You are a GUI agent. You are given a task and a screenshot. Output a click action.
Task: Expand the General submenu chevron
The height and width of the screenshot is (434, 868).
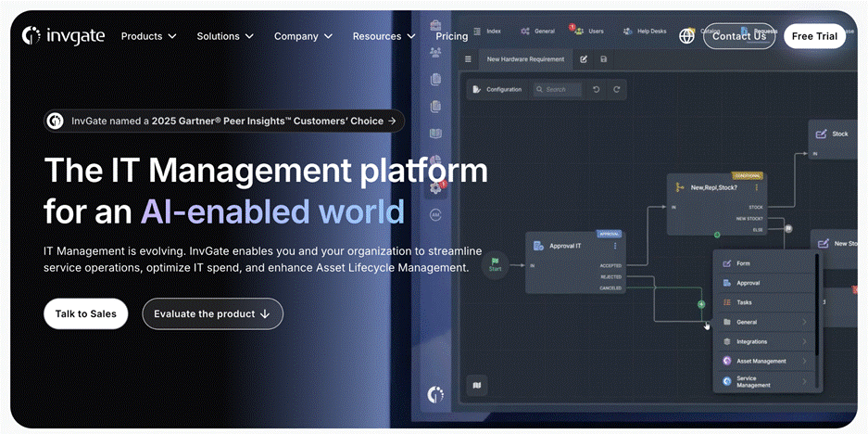click(804, 322)
